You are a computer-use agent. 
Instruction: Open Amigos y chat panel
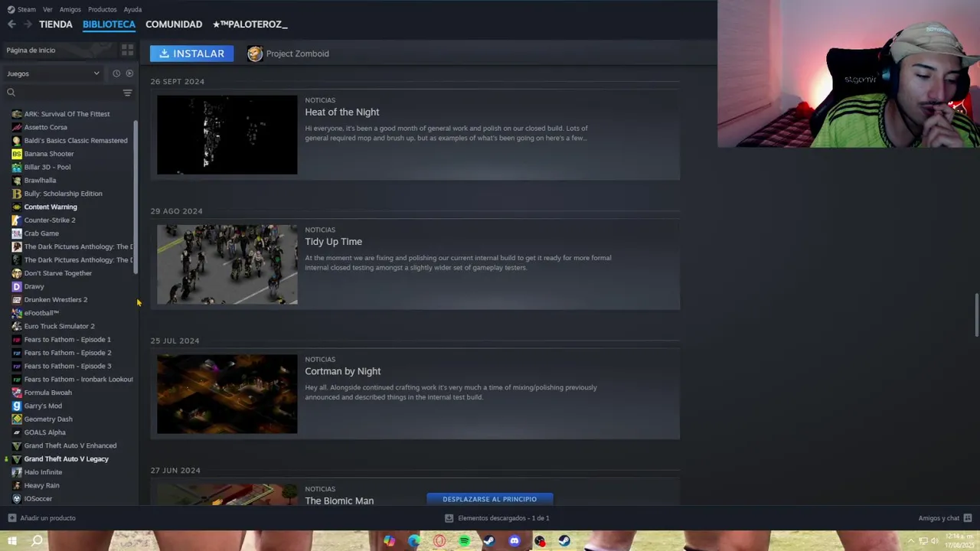pyautogui.click(x=945, y=518)
